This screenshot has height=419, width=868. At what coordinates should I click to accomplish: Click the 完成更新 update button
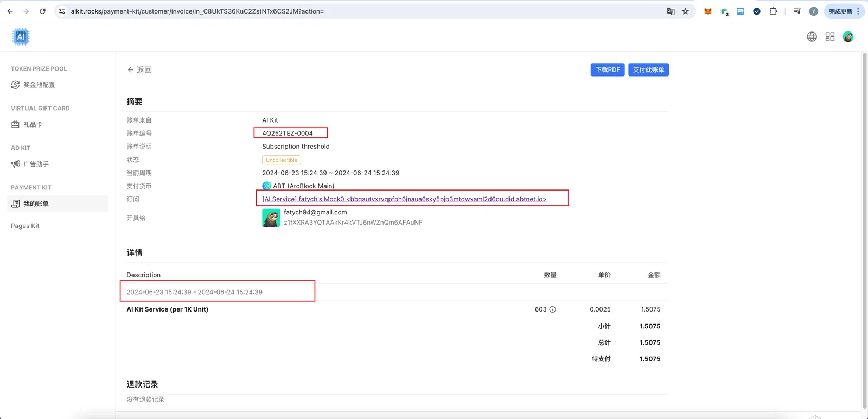(844, 11)
